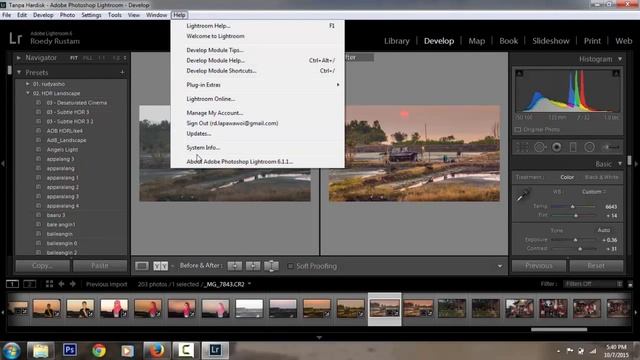
Task: Open the Slideshow module
Action: coord(551,41)
